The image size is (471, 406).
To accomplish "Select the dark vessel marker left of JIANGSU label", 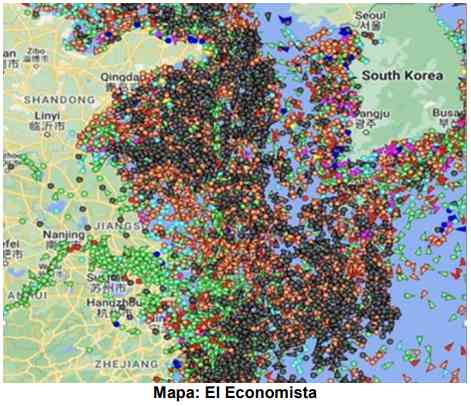I will click(x=88, y=228).
